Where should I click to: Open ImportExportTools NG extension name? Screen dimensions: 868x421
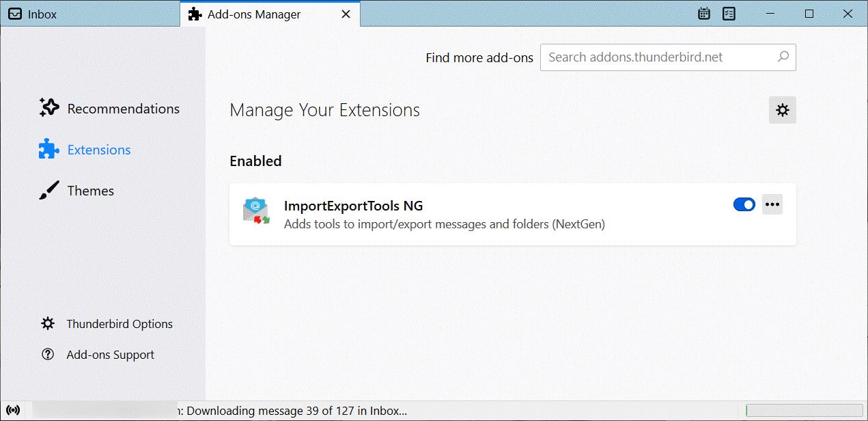point(354,206)
